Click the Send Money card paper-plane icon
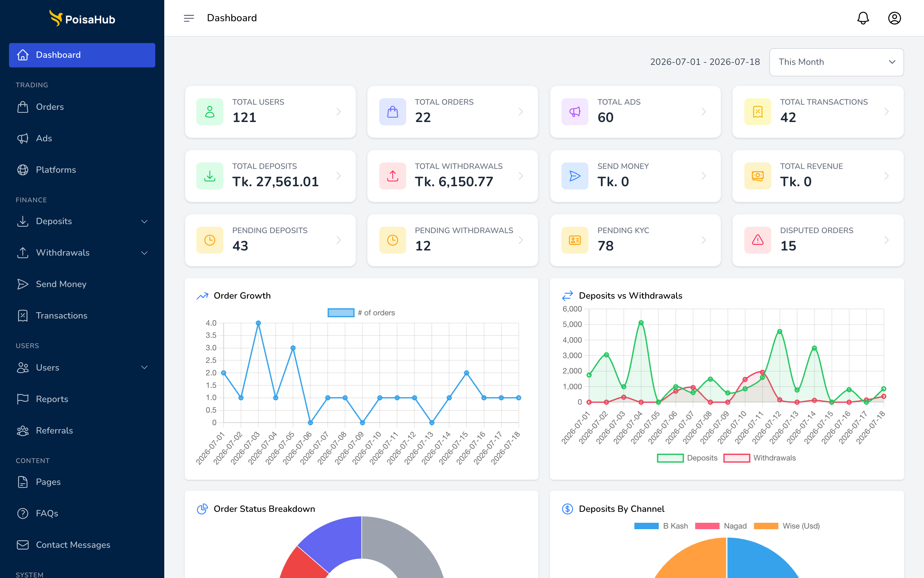The image size is (924, 578). pos(575,176)
